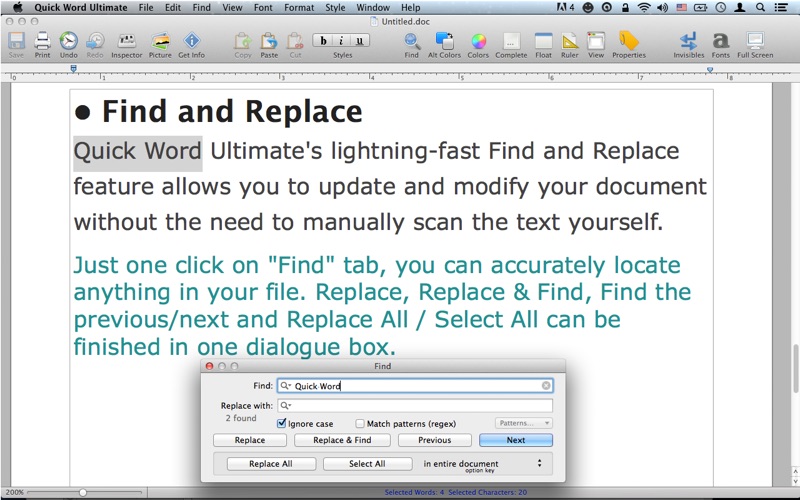Click the Replace button
800x500 pixels.
[x=249, y=440]
